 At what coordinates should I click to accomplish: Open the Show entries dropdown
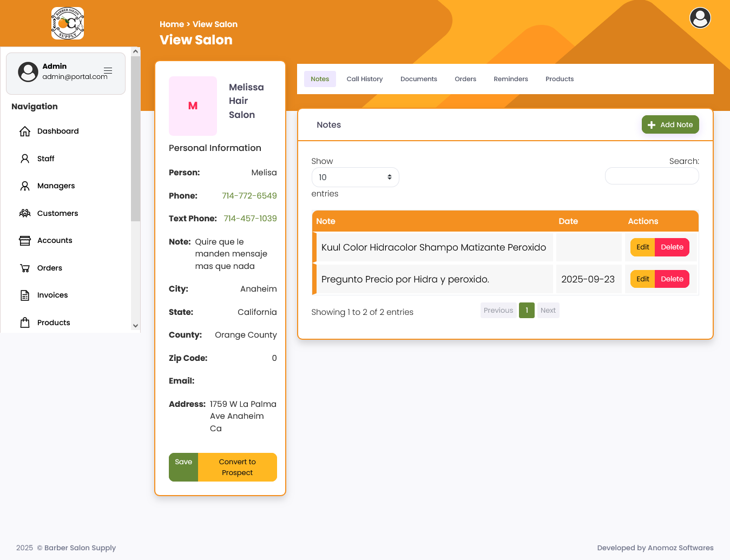355,177
